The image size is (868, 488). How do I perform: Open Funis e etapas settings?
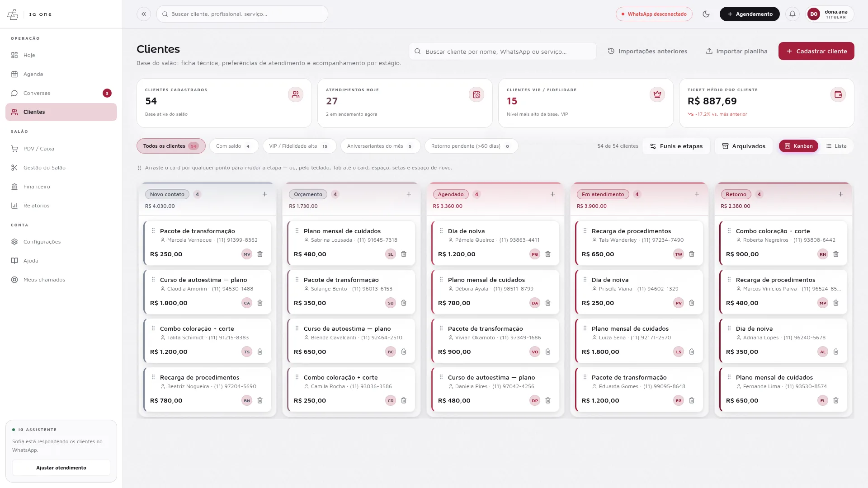pos(676,146)
